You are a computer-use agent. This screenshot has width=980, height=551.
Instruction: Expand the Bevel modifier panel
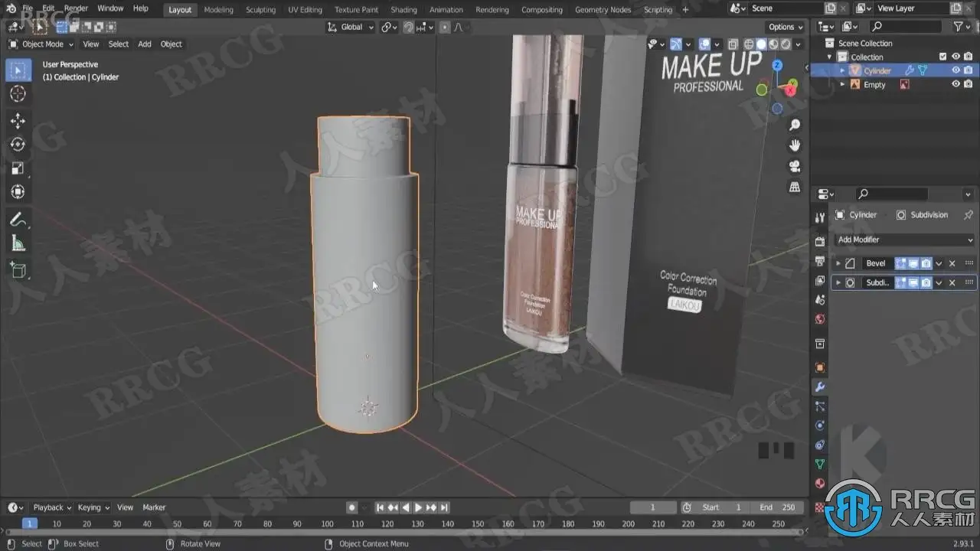pyautogui.click(x=838, y=263)
